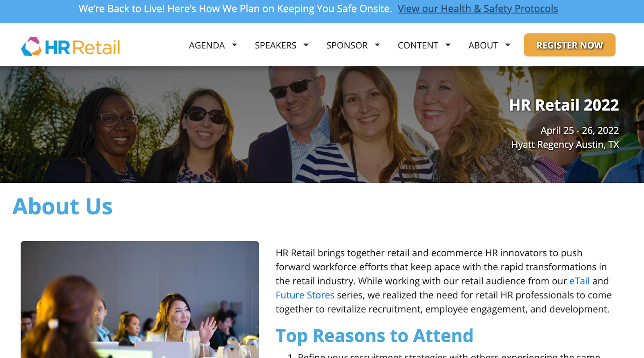Follow the Future Stores link
Image resolution: width=644 pixels, height=358 pixels.
click(x=305, y=295)
